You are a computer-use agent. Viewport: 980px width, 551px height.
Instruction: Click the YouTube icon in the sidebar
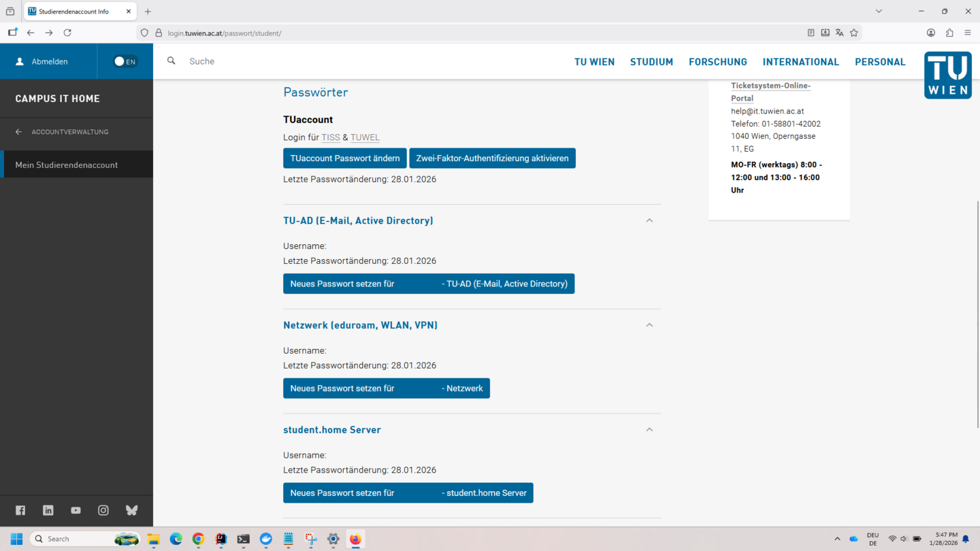click(76, 510)
